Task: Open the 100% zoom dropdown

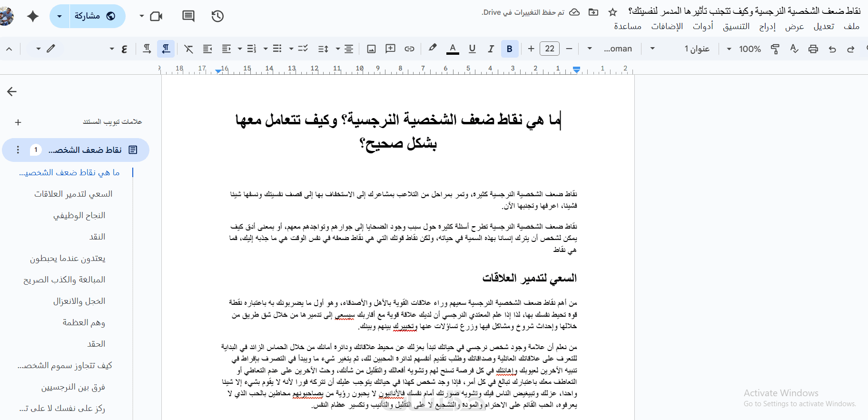Action: (744, 49)
